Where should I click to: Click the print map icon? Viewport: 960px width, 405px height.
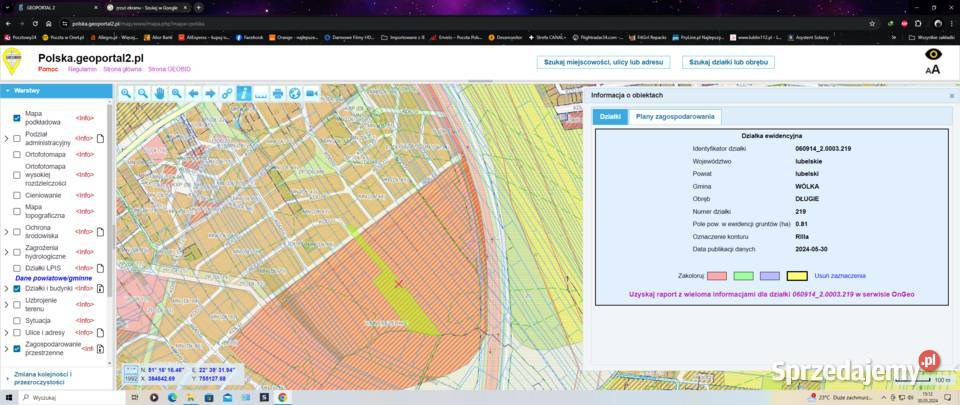(277, 93)
